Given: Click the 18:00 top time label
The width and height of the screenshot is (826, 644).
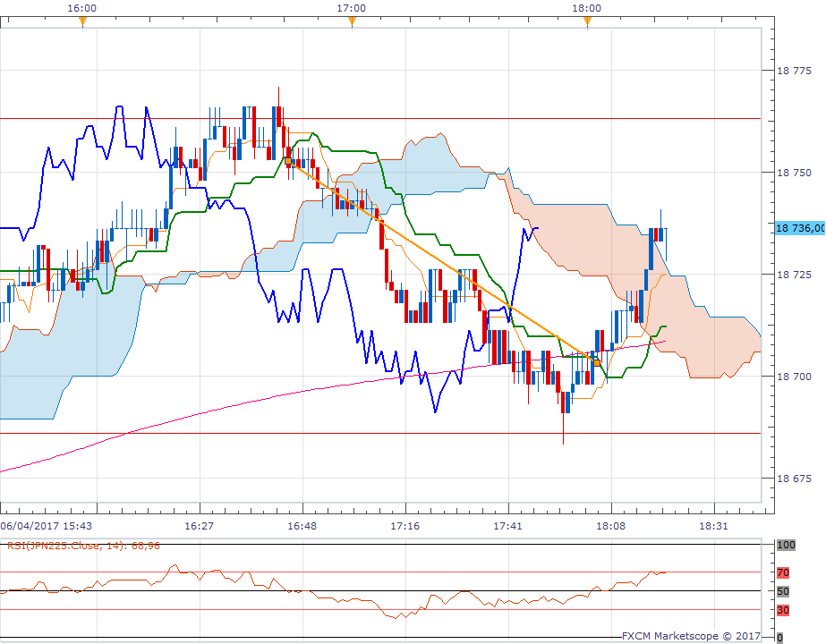Looking at the screenshot, I should click(x=587, y=8).
